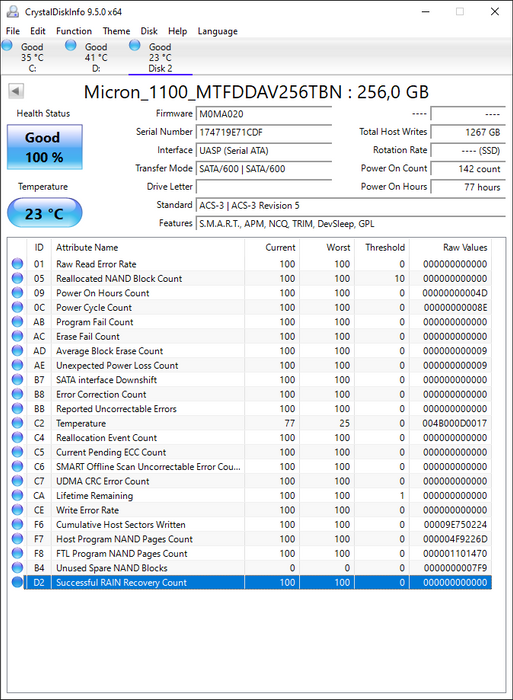
Task: Click the Worst column header
Action: [327, 247]
